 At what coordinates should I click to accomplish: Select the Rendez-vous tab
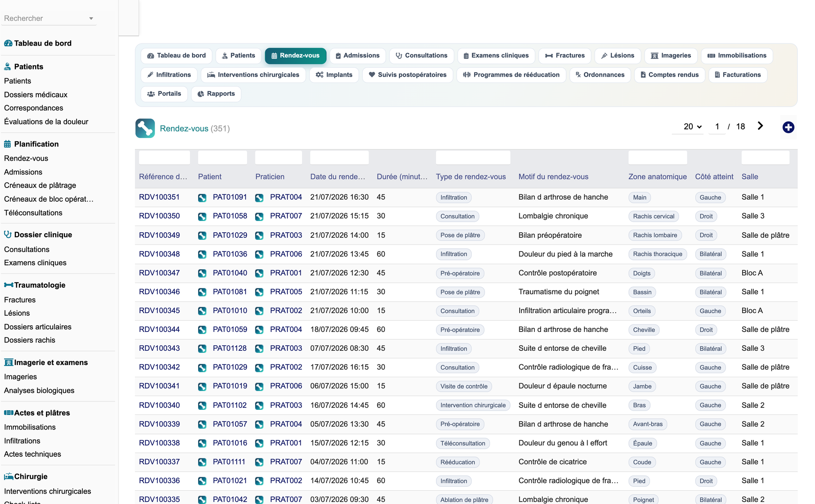[295, 56]
